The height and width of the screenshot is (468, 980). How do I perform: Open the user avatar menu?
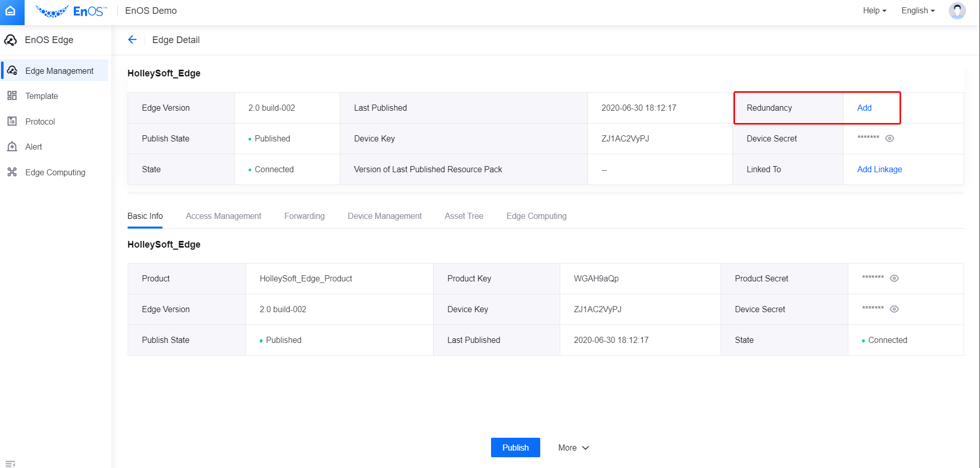[x=957, y=11]
